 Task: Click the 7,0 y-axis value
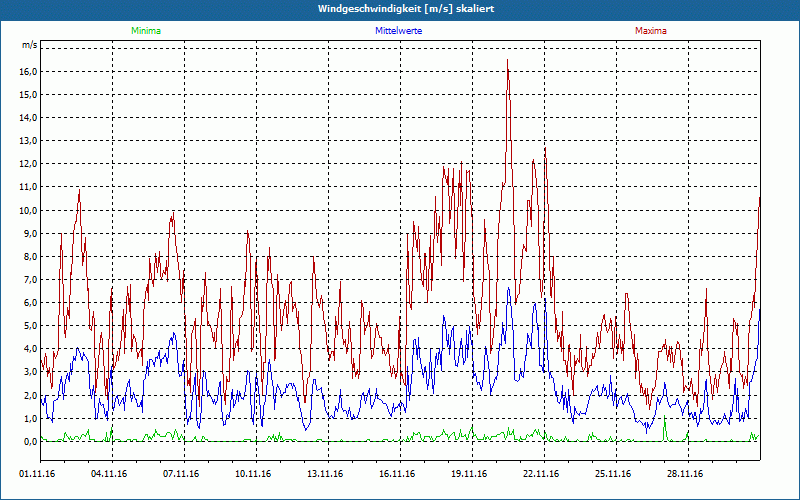click(x=31, y=280)
